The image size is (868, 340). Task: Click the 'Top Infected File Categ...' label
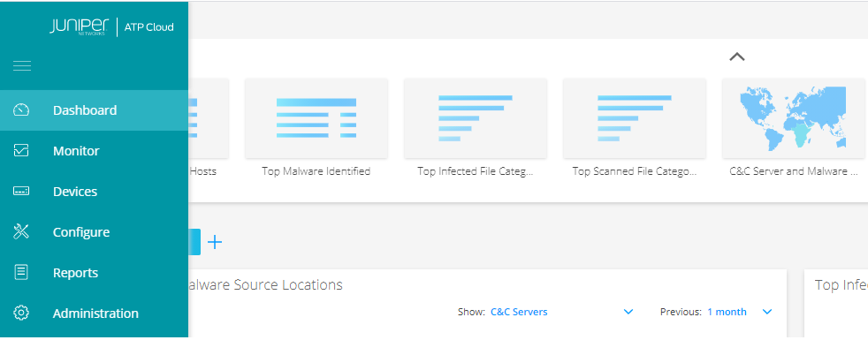pos(476,171)
